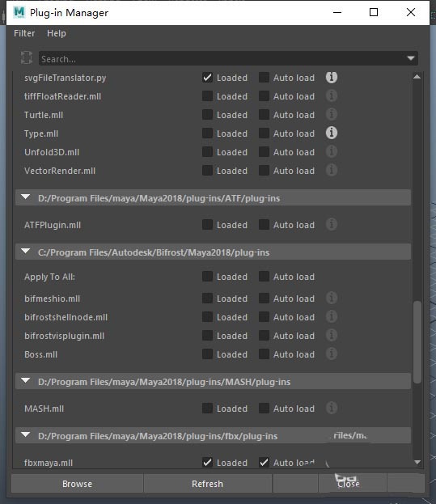436x504 pixels.
Task: Open the Help menu
Action: (57, 33)
